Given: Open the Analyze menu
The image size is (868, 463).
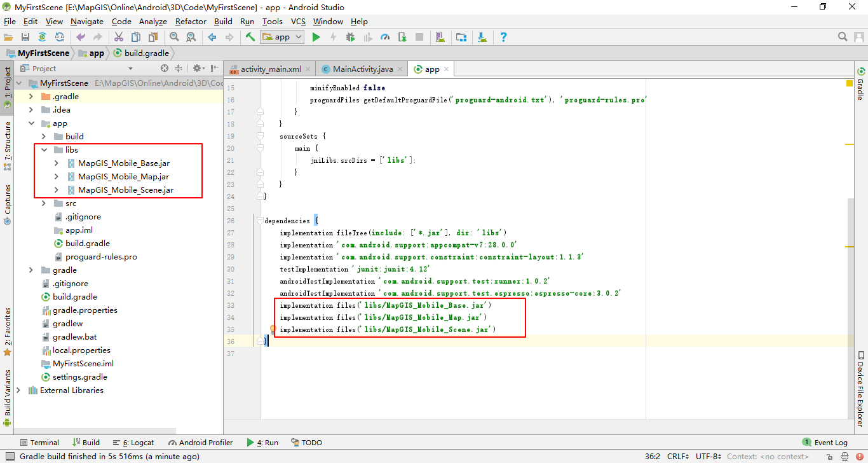Looking at the screenshot, I should pos(153,21).
